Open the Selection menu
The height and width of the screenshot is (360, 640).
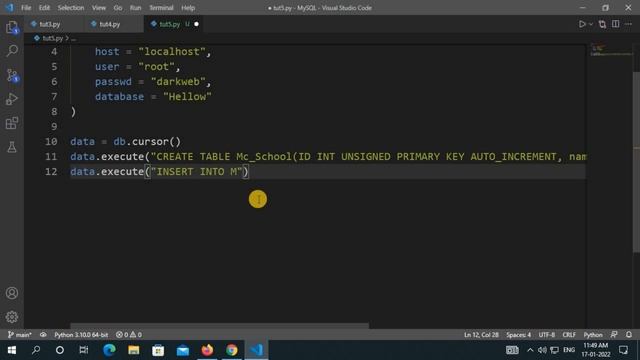click(x=71, y=8)
